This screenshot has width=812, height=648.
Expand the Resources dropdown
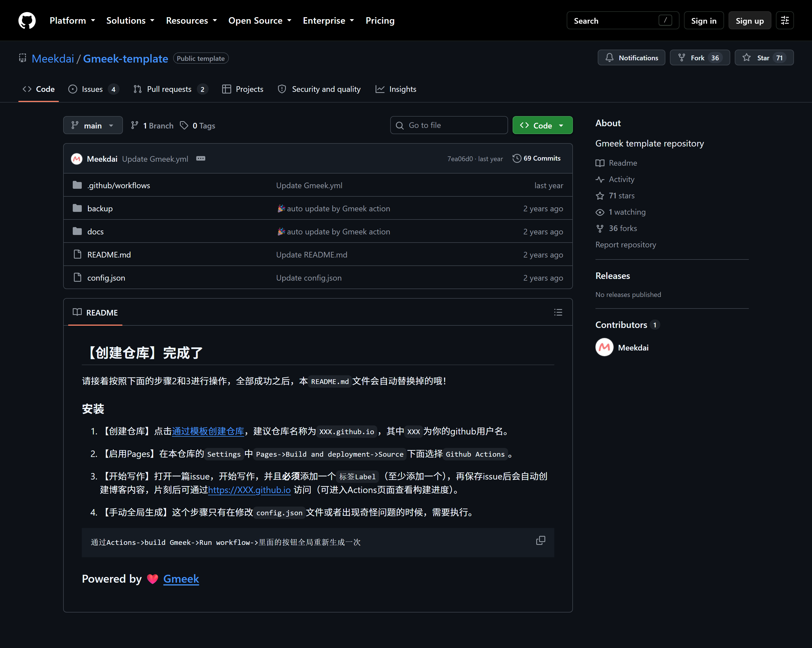(x=191, y=20)
